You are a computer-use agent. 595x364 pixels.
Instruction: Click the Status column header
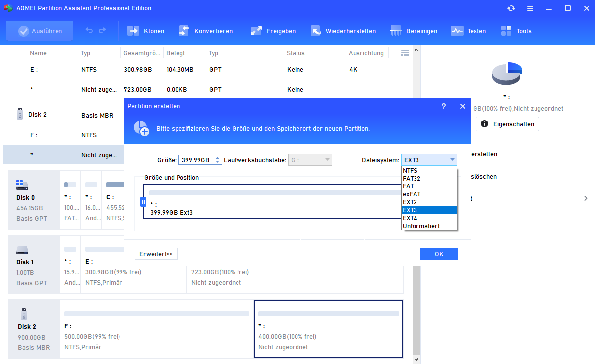tap(296, 53)
